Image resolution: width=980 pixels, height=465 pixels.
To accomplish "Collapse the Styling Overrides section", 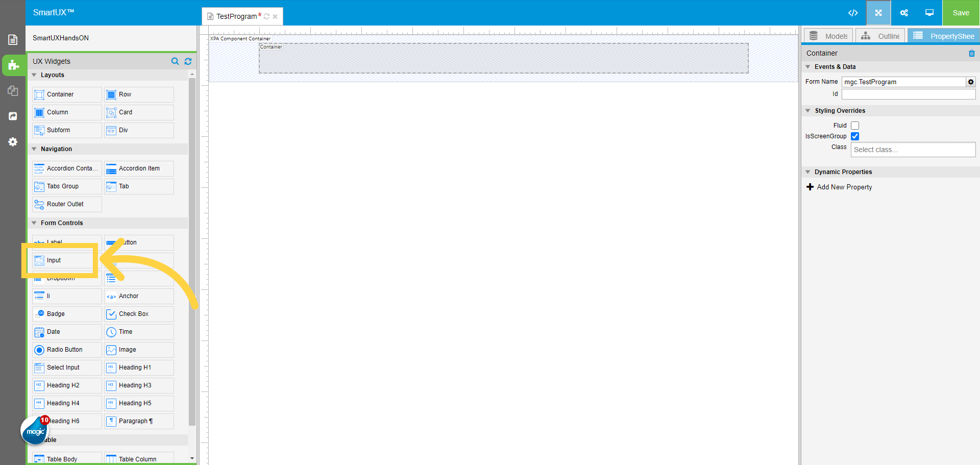I will (808, 111).
